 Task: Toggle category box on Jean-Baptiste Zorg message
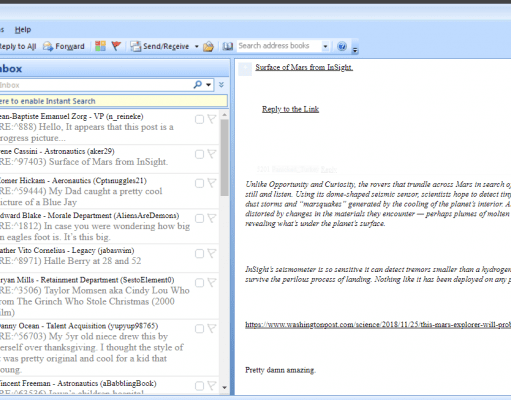click(199, 119)
